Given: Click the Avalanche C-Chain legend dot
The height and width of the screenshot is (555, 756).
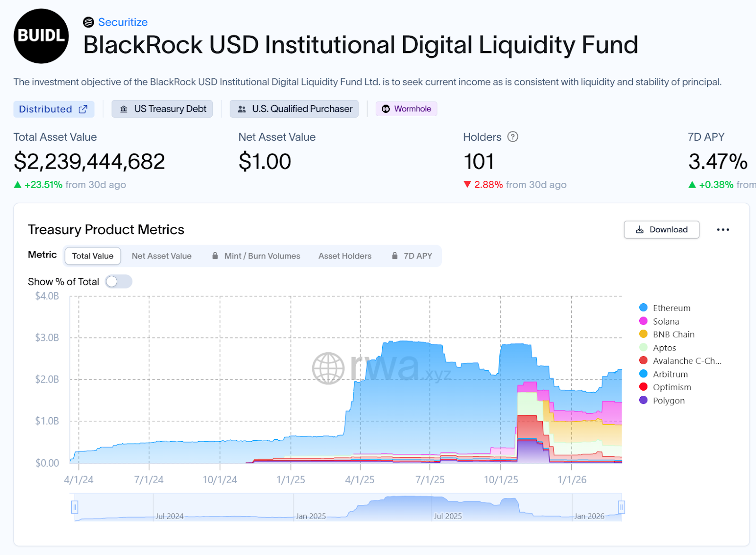Looking at the screenshot, I should tap(643, 360).
